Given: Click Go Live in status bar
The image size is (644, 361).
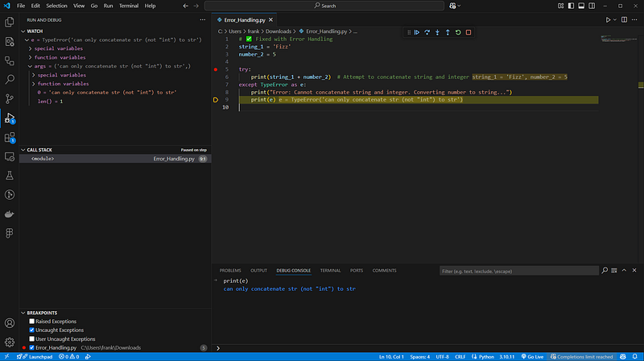Looking at the screenshot, I should coord(532,356).
